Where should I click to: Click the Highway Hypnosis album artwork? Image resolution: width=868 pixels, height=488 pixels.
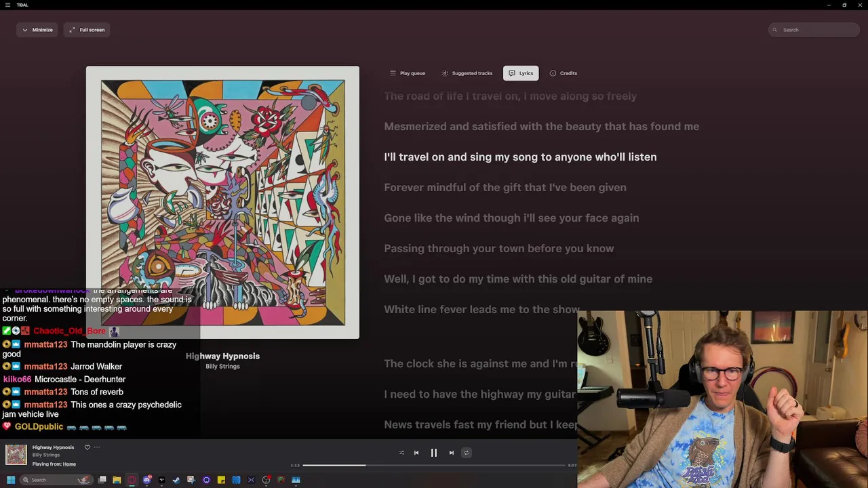point(222,202)
